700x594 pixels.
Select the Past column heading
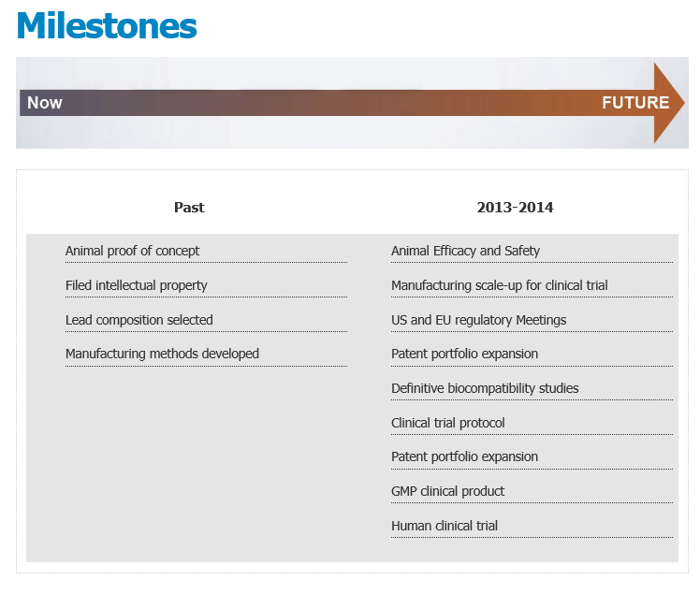[x=189, y=208]
